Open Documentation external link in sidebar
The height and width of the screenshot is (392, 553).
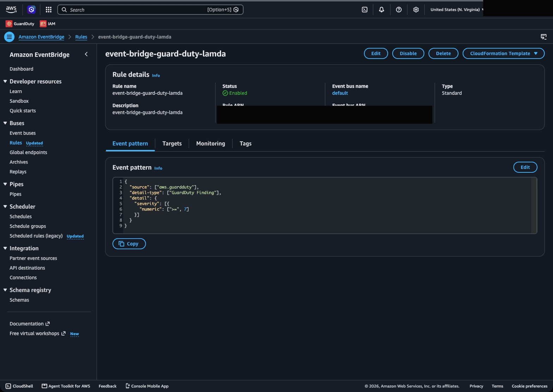click(30, 324)
